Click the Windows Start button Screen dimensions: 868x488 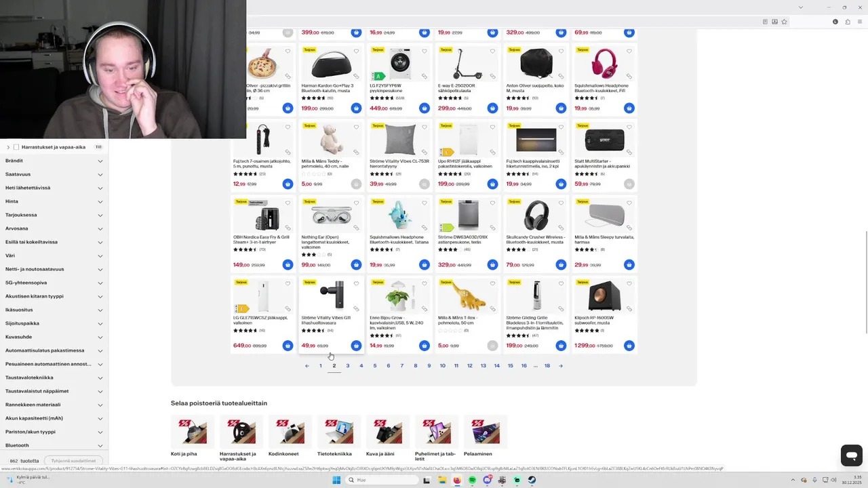(x=336, y=480)
